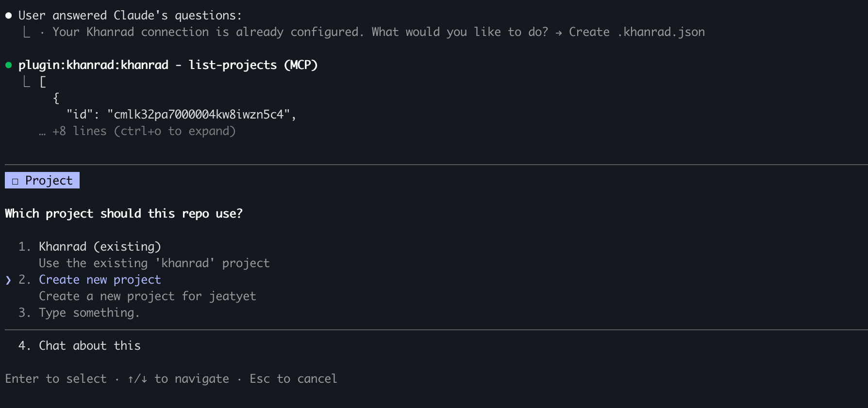Click the right arrow before Create .khanrad.json
The width and height of the screenshot is (868, 408).
pyautogui.click(x=559, y=33)
